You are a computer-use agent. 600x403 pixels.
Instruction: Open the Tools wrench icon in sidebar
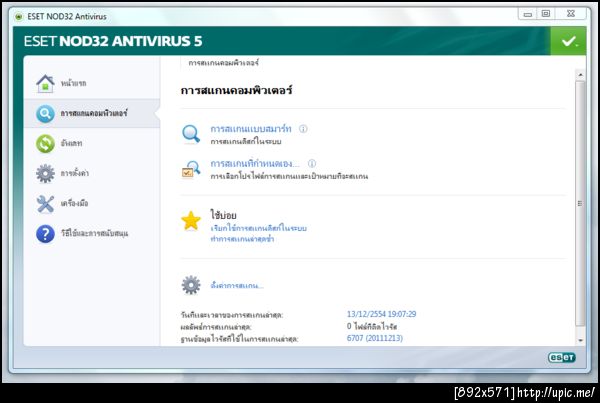click(x=45, y=204)
